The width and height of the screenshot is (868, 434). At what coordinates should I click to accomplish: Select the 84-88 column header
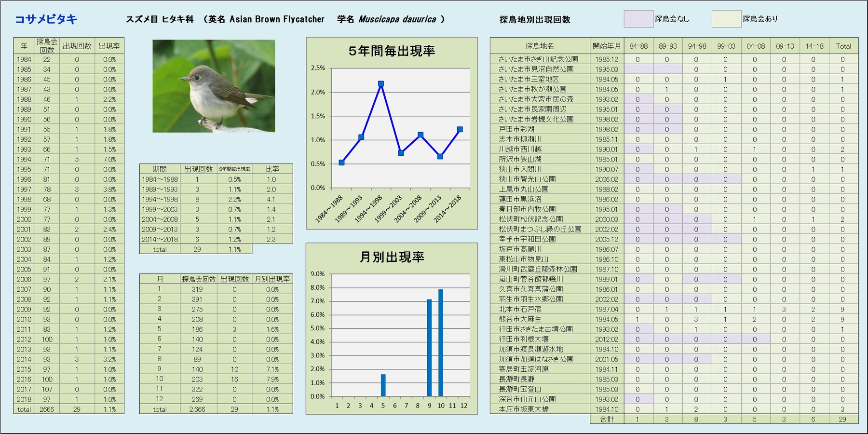[638, 46]
